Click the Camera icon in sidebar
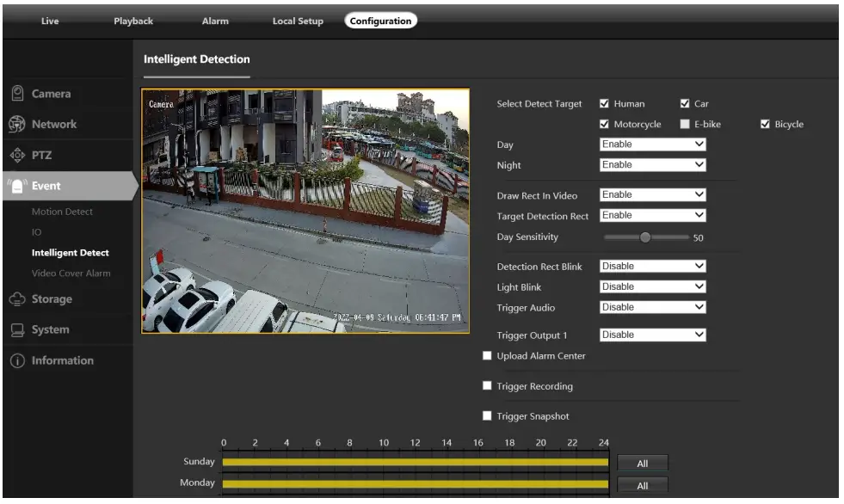Screen dimensions: 844x504 click(17, 94)
